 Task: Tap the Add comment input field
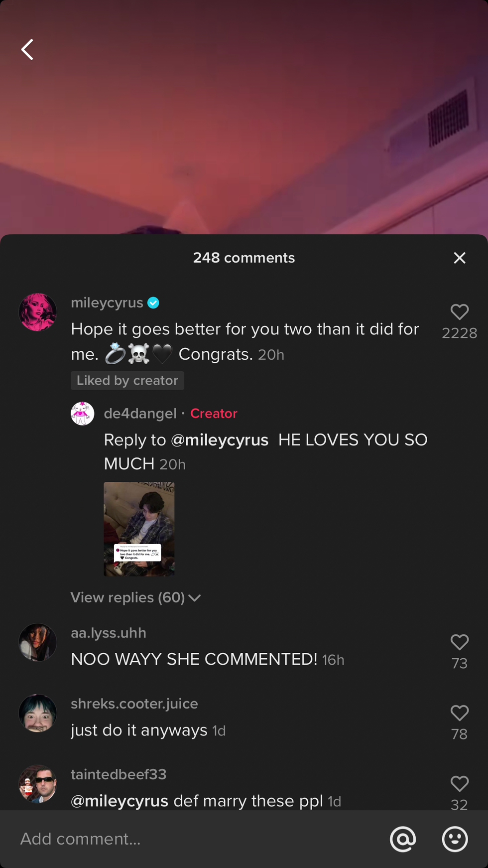click(x=199, y=839)
